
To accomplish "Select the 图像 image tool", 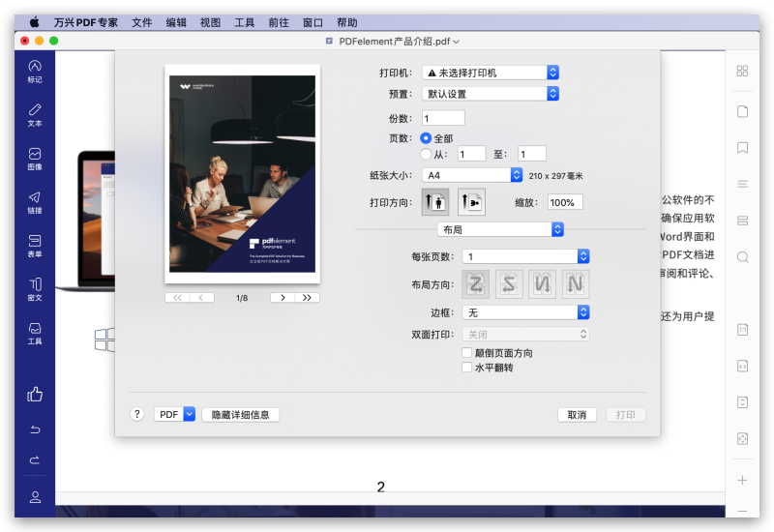I will pyautogui.click(x=35, y=158).
